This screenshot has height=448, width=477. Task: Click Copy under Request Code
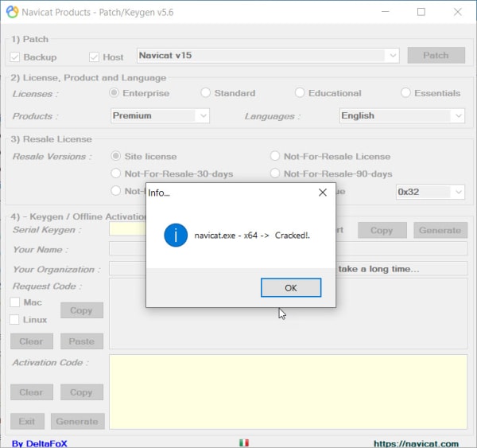point(82,310)
